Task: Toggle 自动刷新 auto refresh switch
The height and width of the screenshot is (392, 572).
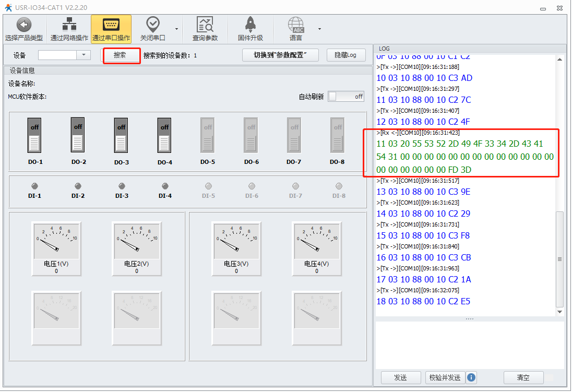Action: (x=346, y=97)
